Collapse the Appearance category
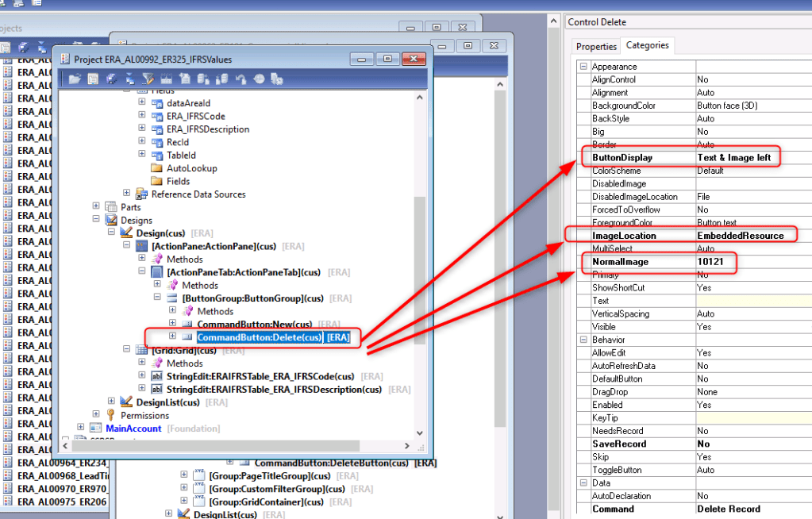This screenshot has width=812, height=519. (x=583, y=66)
